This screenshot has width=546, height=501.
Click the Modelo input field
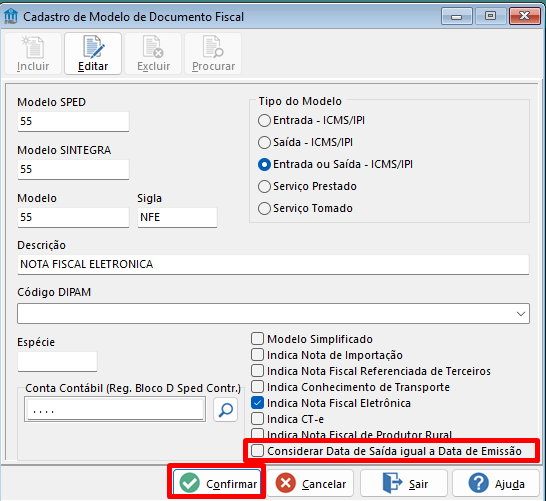[73, 218]
